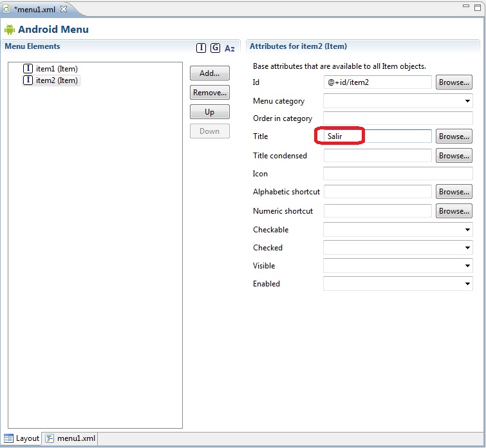Click the Order in category field
The height and width of the screenshot is (448, 486).
pyautogui.click(x=398, y=118)
